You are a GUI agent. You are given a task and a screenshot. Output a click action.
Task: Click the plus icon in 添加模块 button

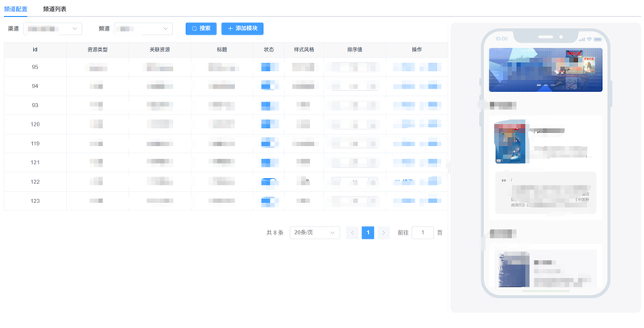[230, 29]
